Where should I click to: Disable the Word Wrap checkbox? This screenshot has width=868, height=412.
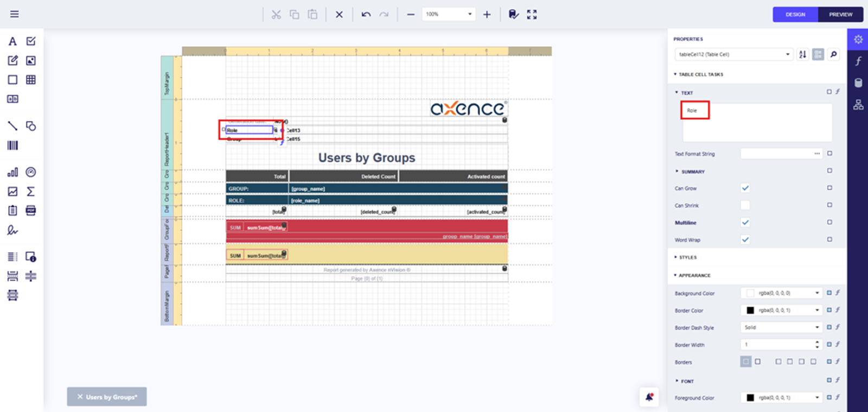click(745, 239)
